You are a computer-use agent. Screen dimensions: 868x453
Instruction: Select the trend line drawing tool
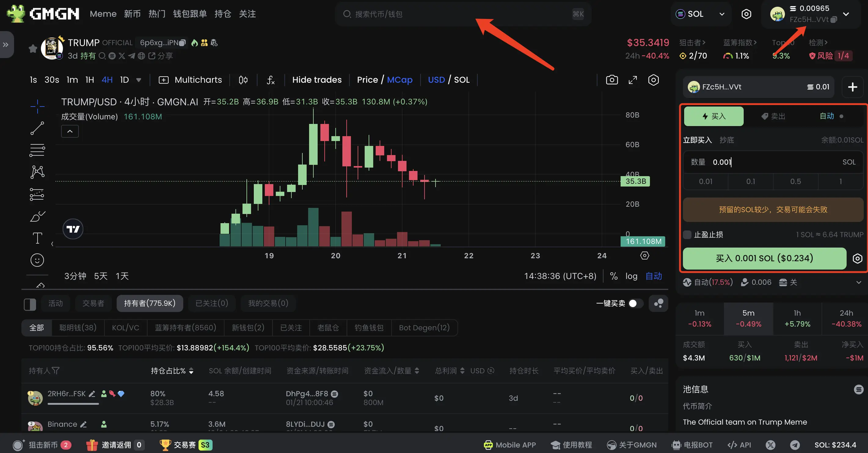pyautogui.click(x=37, y=128)
